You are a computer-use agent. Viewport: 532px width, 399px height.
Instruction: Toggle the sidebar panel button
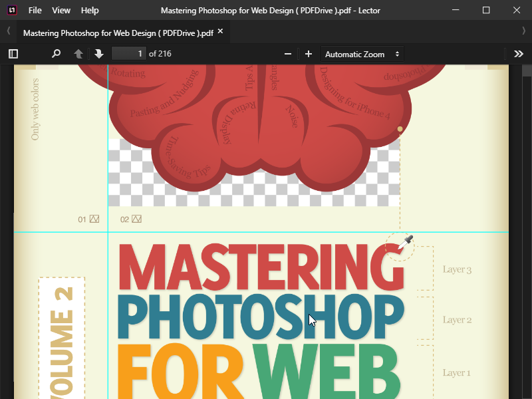pos(13,54)
